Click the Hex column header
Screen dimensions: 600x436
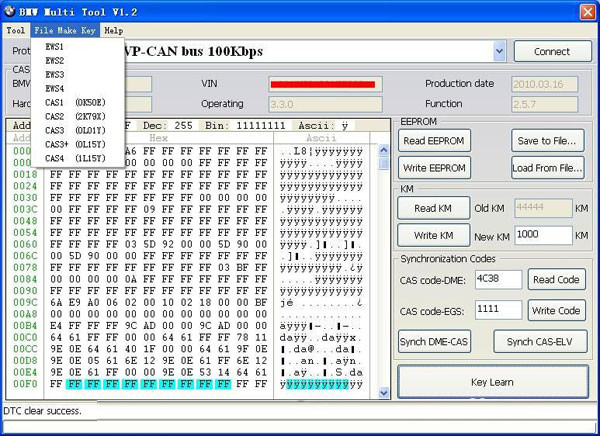[158, 138]
